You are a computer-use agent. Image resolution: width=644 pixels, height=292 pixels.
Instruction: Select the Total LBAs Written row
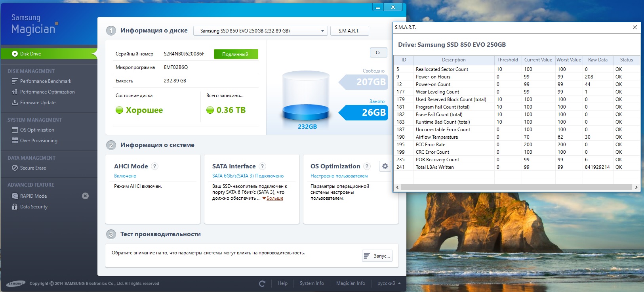(x=517, y=167)
